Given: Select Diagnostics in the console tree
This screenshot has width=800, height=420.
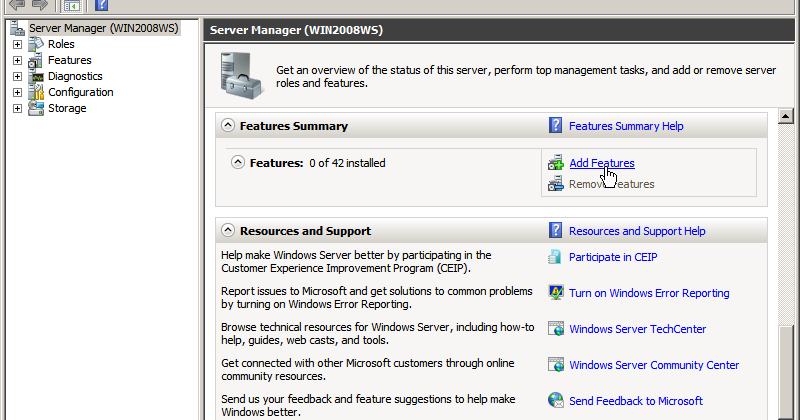Looking at the screenshot, I should pyautogui.click(x=75, y=77).
